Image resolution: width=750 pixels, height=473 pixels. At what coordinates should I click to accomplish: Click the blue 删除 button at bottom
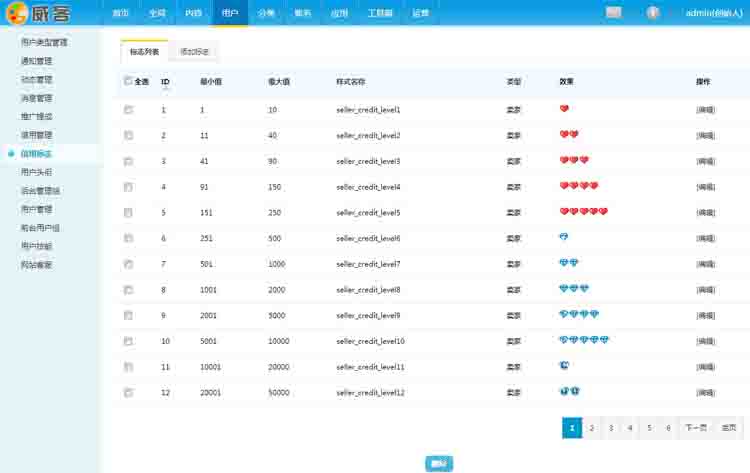click(437, 463)
